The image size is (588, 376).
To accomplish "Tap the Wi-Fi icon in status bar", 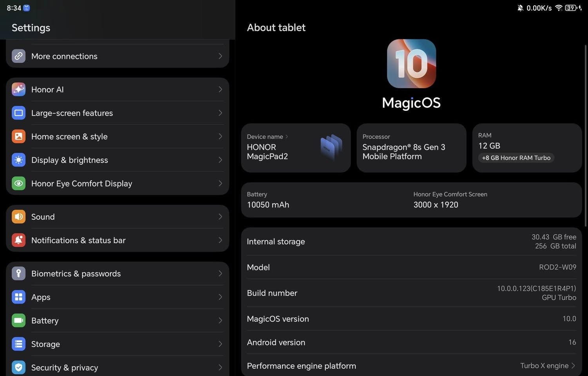I will [x=559, y=8].
